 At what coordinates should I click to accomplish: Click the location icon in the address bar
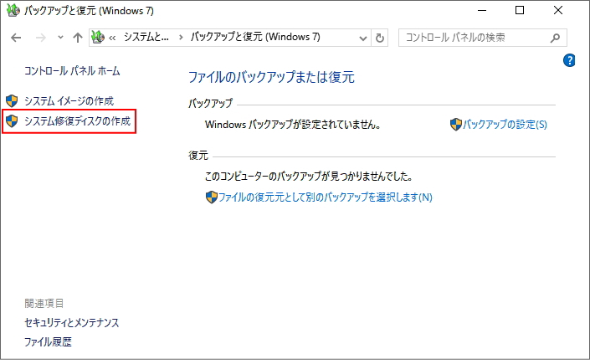pyautogui.click(x=98, y=38)
